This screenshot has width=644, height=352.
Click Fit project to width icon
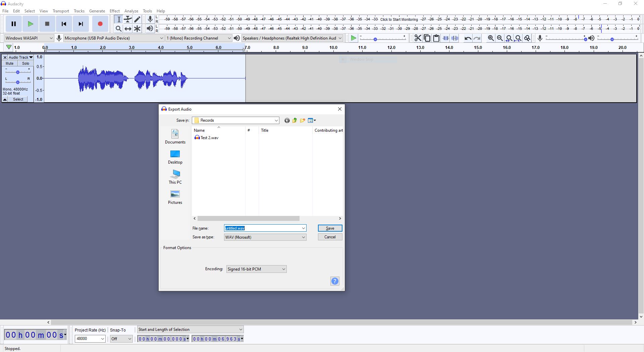tap(518, 38)
